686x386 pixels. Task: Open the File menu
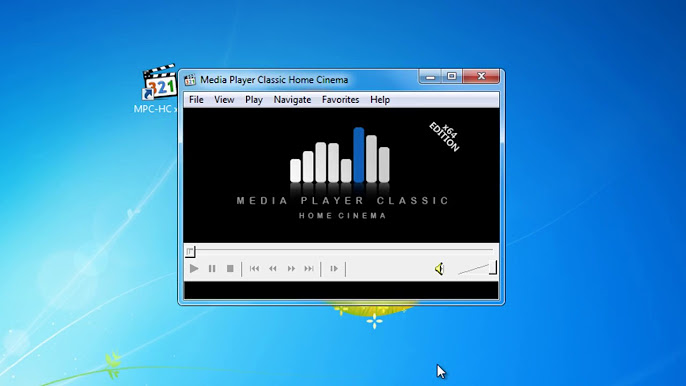tap(196, 100)
